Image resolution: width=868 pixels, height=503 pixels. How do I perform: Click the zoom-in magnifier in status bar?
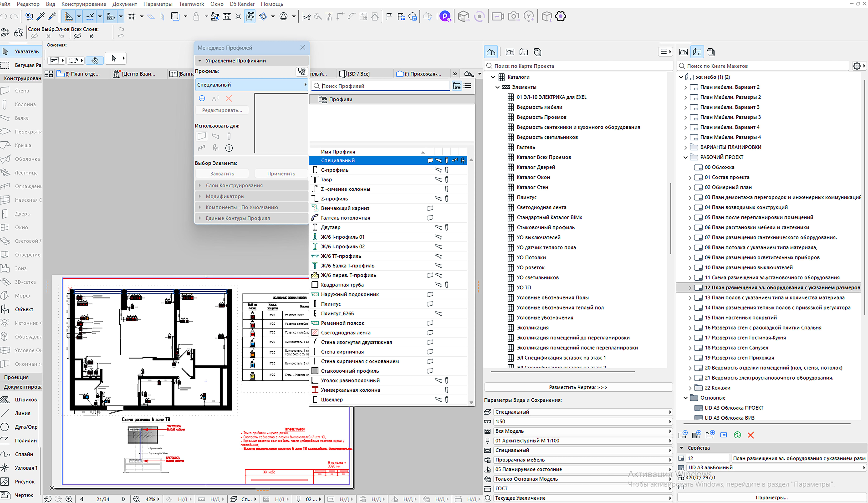point(69,499)
